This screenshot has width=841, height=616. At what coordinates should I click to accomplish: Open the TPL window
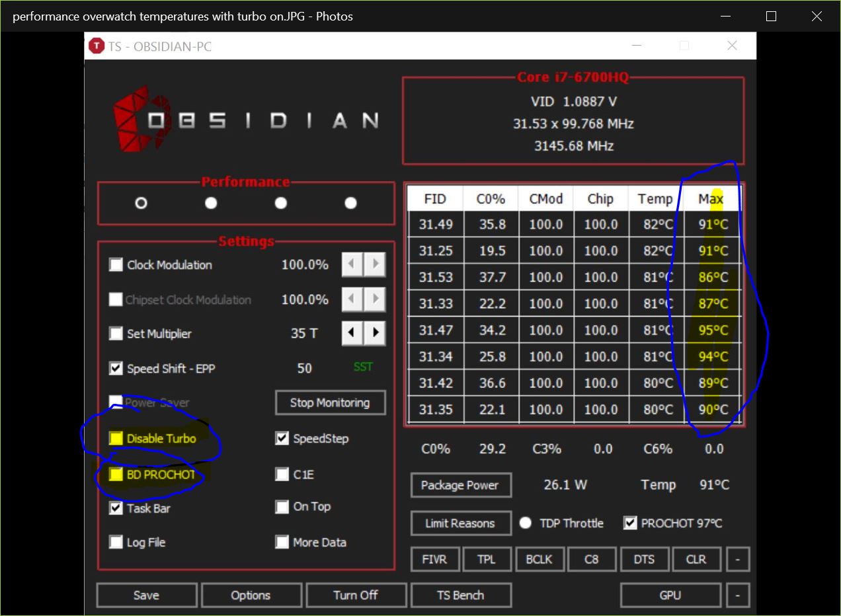coord(486,559)
